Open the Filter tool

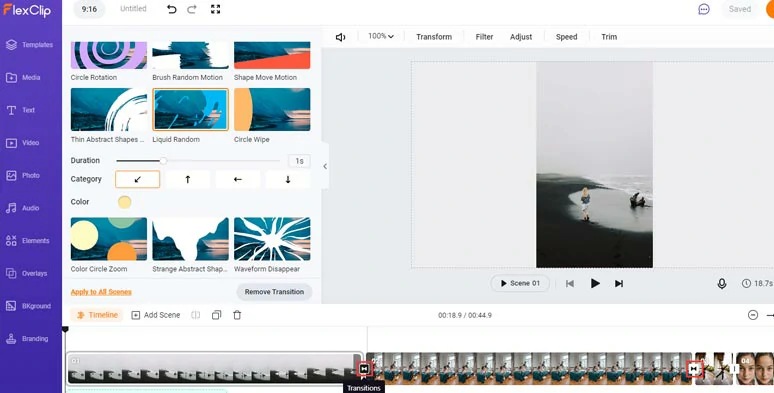(x=484, y=37)
